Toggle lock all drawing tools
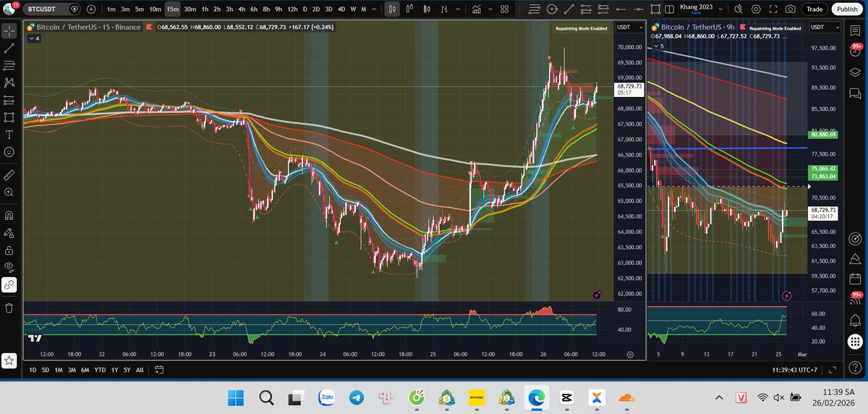Image resolution: width=868 pixels, height=414 pixels. pos(9,250)
